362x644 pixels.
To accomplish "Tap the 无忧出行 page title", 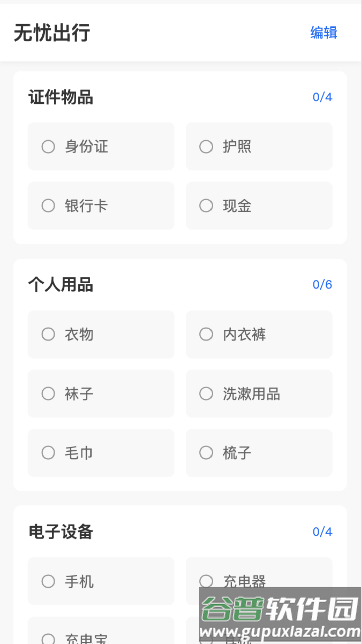I will click(52, 33).
